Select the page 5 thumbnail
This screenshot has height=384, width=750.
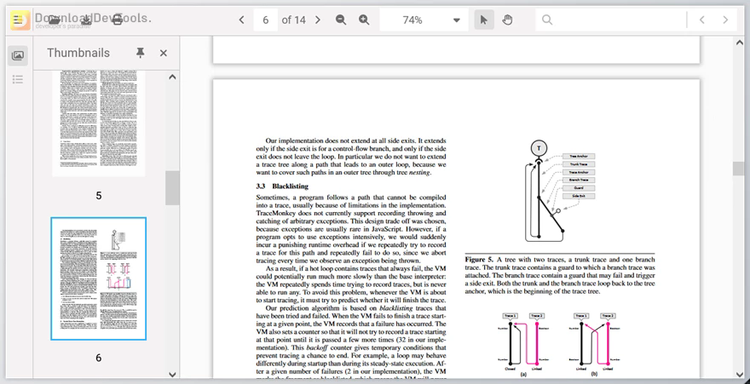click(99, 123)
